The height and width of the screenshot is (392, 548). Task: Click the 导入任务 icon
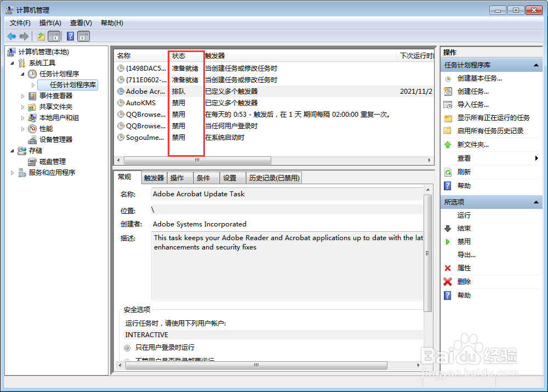pos(448,105)
